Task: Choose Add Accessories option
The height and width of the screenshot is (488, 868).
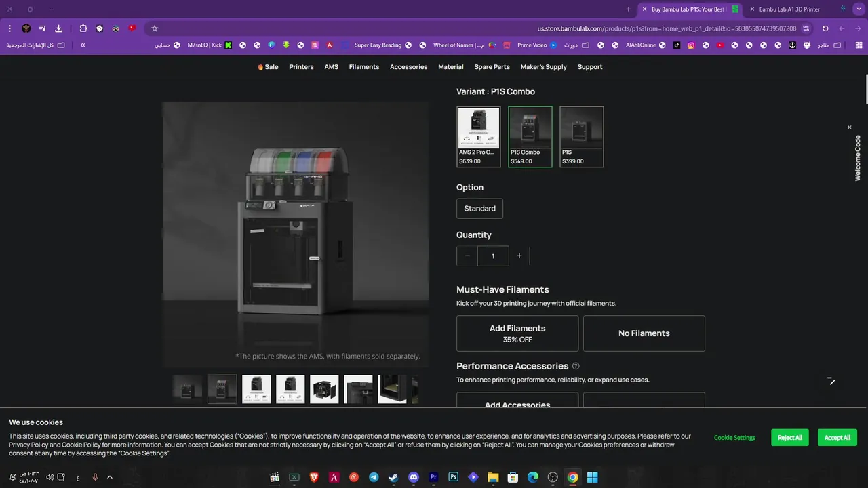Action: click(517, 401)
